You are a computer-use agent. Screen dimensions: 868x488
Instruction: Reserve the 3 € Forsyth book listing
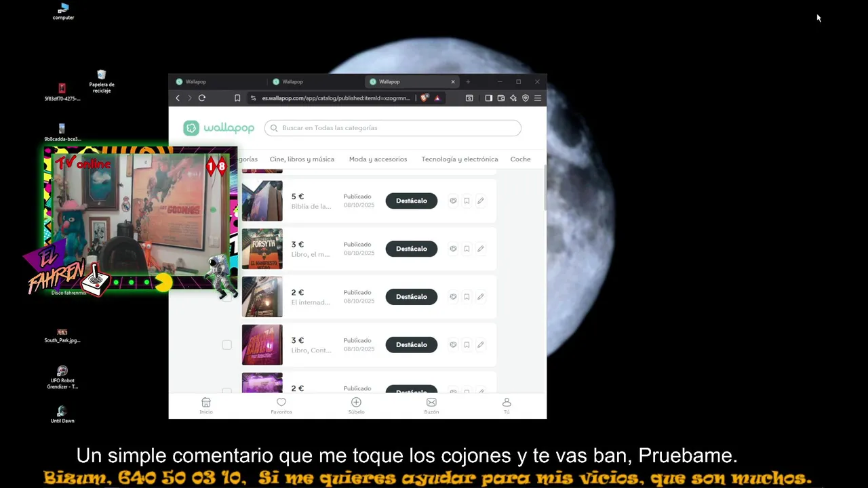467,249
